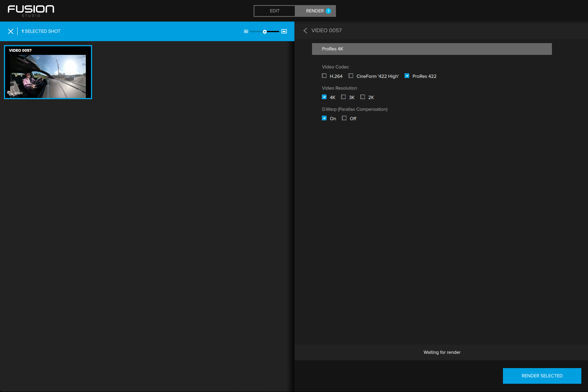The height and width of the screenshot is (392, 588).
Task: Deselect shots with the X icon
Action: coord(11,31)
